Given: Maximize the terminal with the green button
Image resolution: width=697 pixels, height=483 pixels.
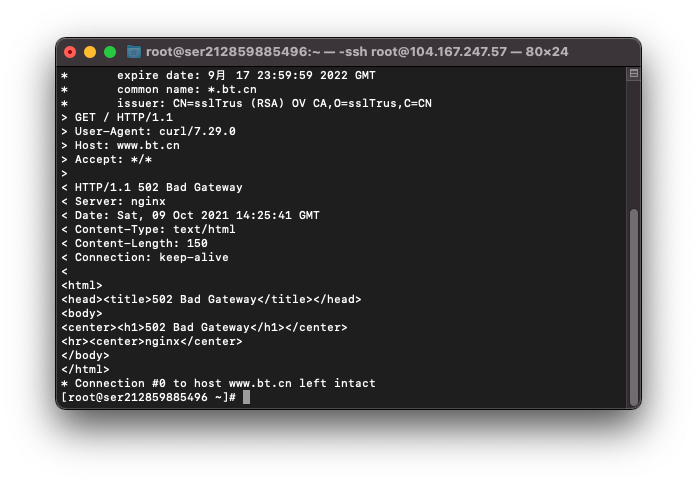Looking at the screenshot, I should (x=110, y=52).
